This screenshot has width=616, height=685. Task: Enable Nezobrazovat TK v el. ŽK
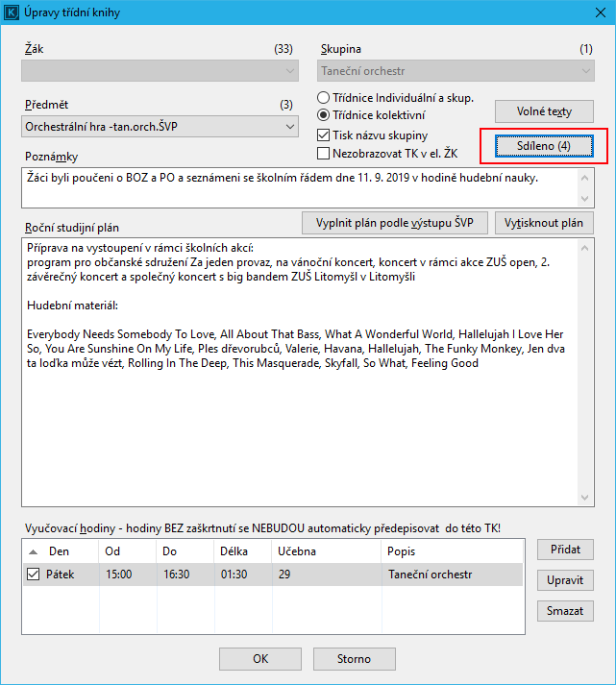coord(324,153)
